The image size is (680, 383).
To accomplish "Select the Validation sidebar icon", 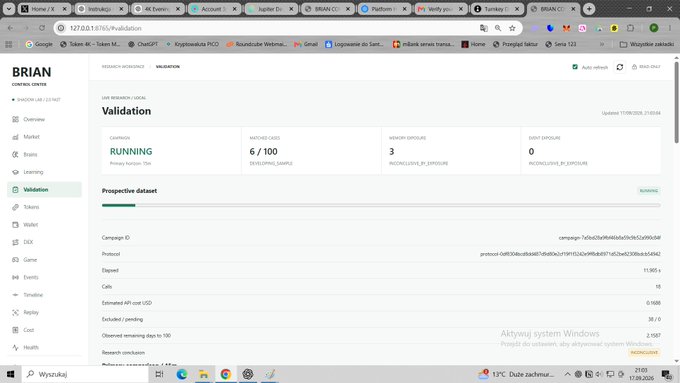I will point(16,190).
